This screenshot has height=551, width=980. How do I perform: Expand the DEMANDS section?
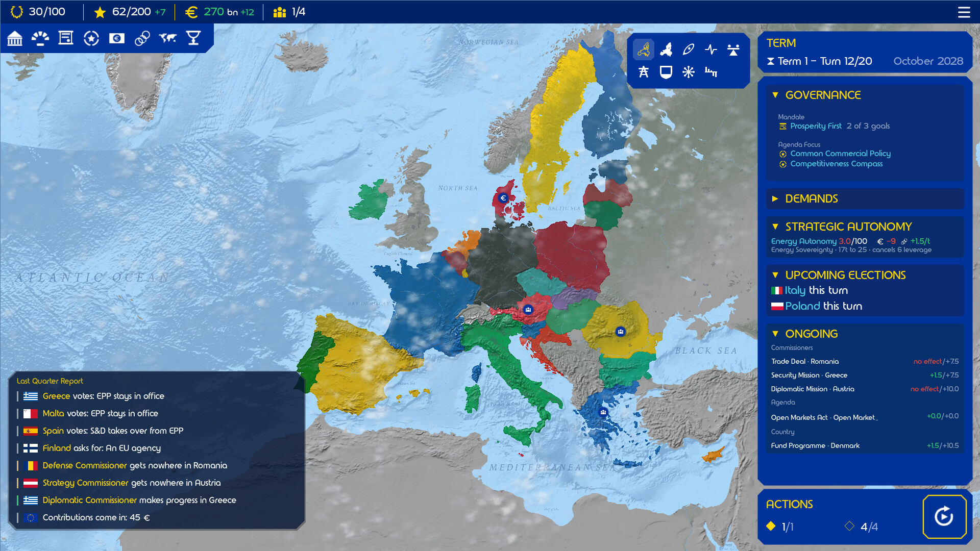pyautogui.click(x=775, y=198)
